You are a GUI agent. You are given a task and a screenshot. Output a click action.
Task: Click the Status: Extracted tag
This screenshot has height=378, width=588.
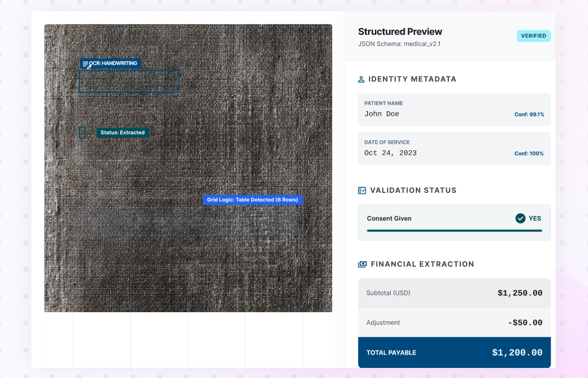[x=122, y=133]
